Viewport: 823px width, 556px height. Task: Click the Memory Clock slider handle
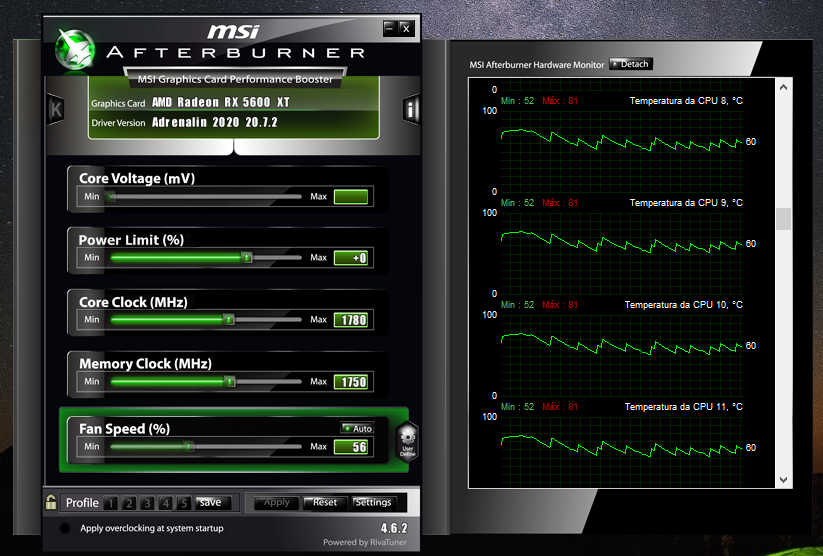(230, 381)
